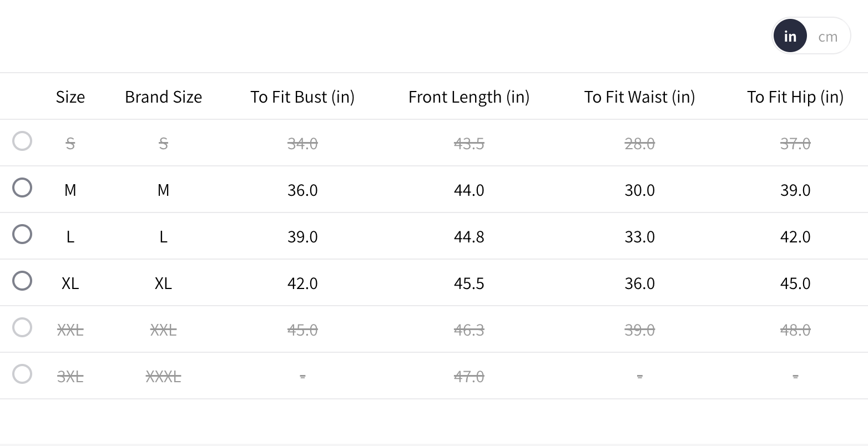
Task: Click the struck-through XXXL brand size
Action: pyautogui.click(x=163, y=377)
